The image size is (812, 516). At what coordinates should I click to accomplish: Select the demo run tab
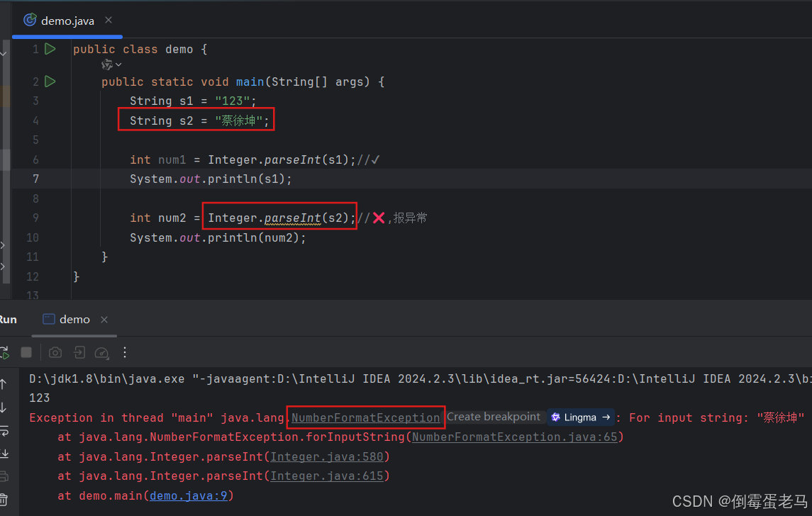point(67,320)
